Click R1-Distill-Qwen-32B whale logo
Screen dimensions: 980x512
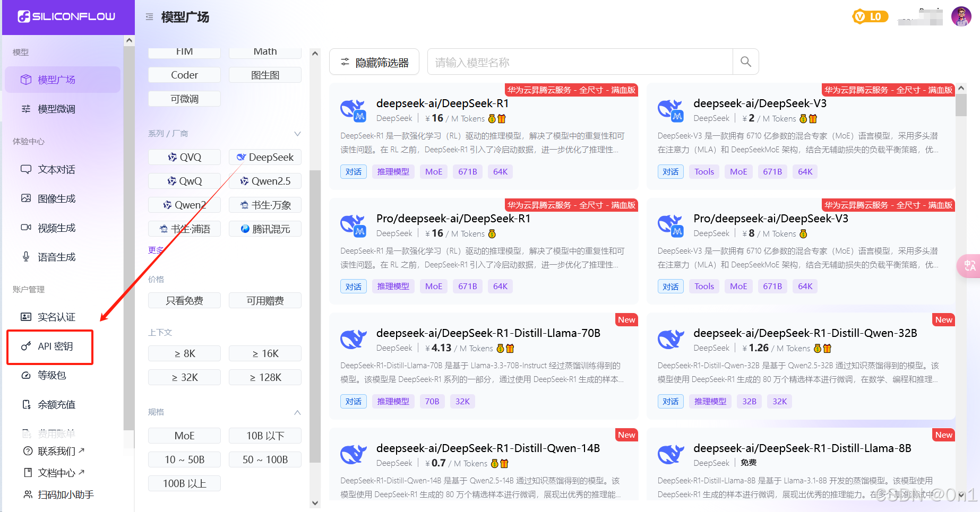pos(670,340)
